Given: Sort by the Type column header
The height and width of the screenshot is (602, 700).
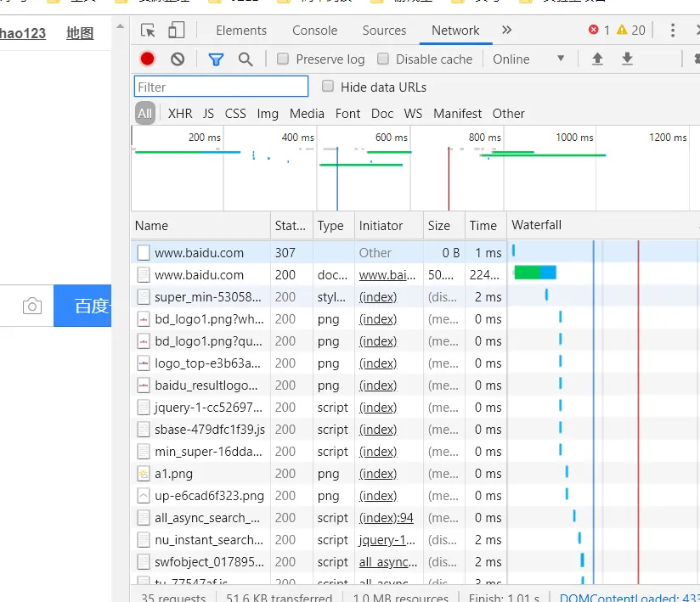Looking at the screenshot, I should click(333, 225).
